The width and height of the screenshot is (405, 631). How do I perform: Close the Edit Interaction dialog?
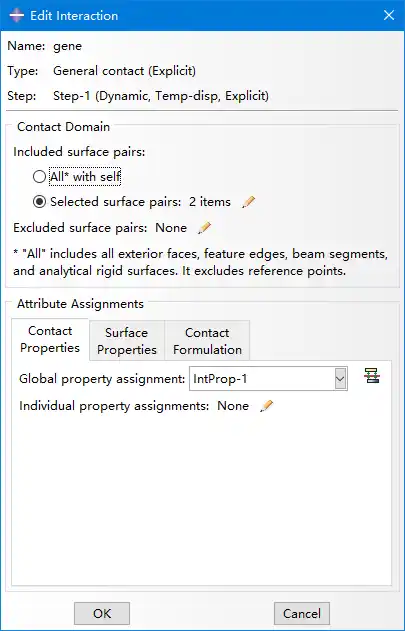tap(388, 16)
